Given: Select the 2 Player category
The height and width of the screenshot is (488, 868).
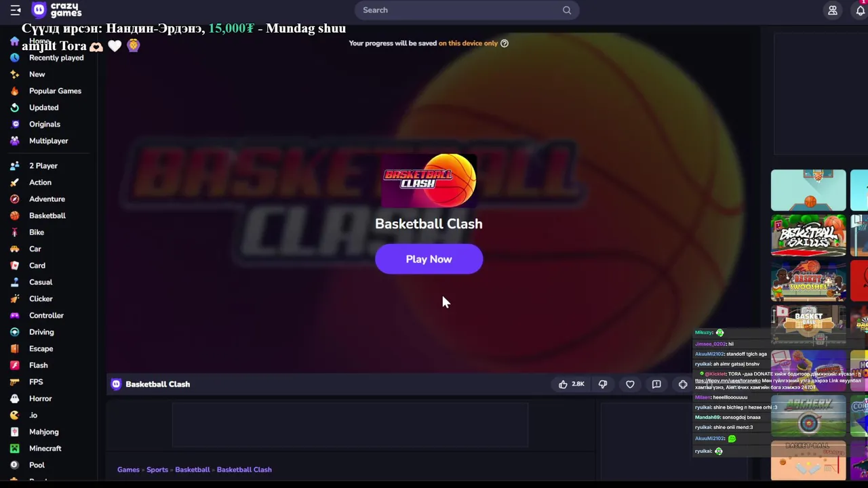Looking at the screenshot, I should coord(43,166).
